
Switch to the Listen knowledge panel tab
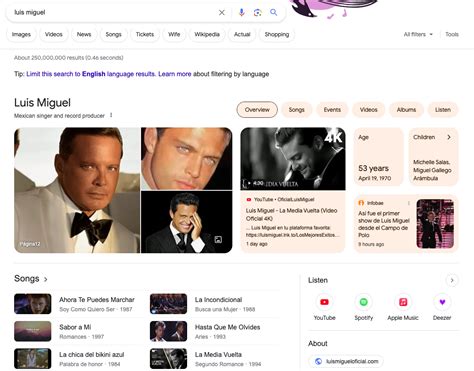tap(443, 110)
